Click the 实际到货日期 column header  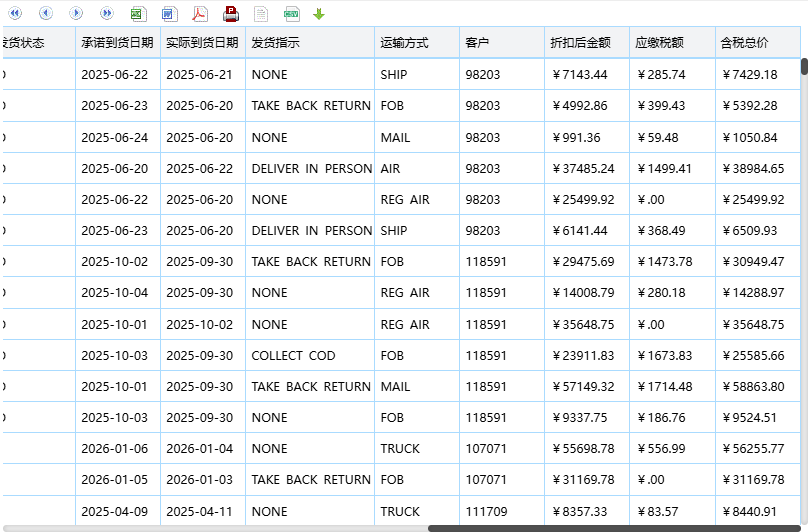pyautogui.click(x=203, y=43)
